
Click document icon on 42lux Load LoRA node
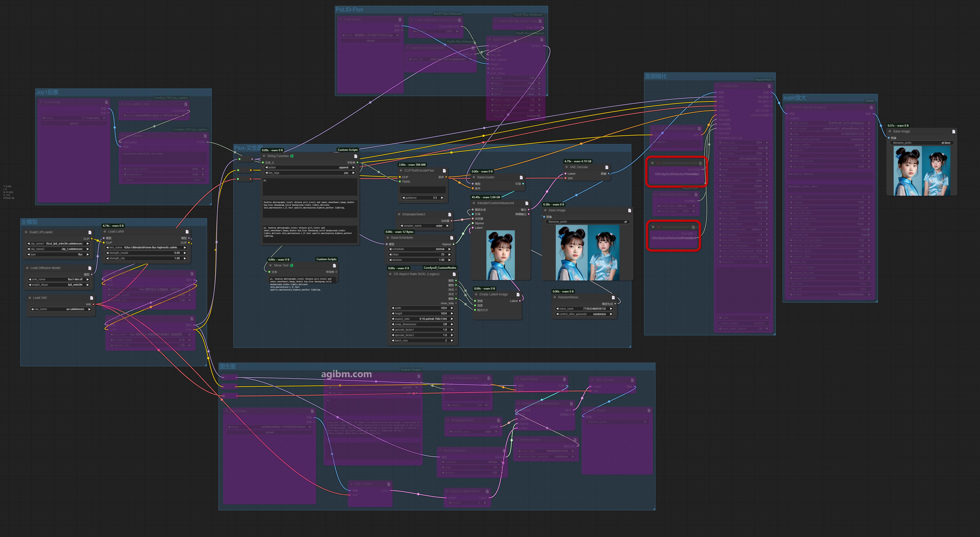[x=187, y=231]
